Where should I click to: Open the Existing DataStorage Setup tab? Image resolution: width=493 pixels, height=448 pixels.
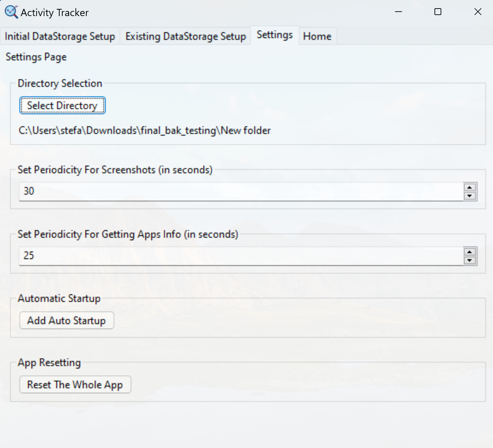tap(186, 36)
